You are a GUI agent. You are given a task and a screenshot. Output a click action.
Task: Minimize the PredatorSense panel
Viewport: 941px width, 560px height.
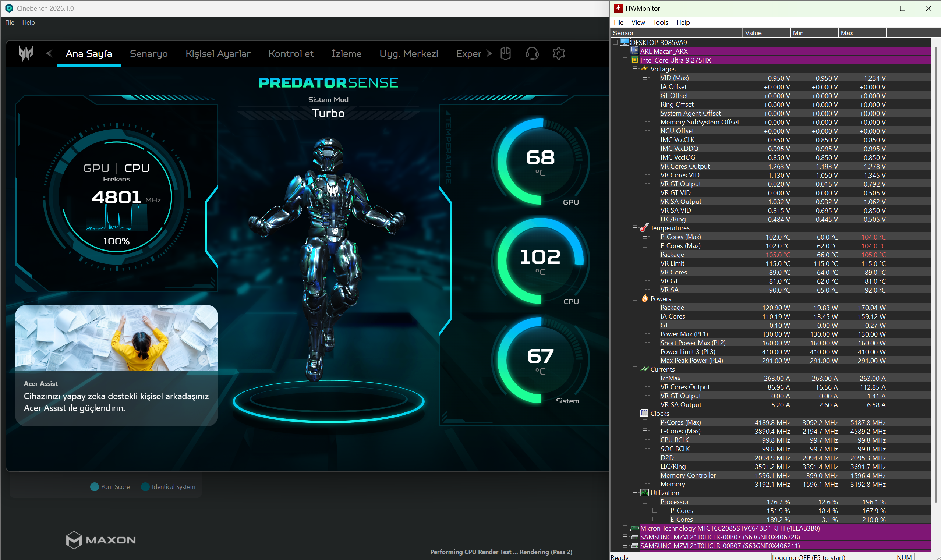click(x=588, y=54)
